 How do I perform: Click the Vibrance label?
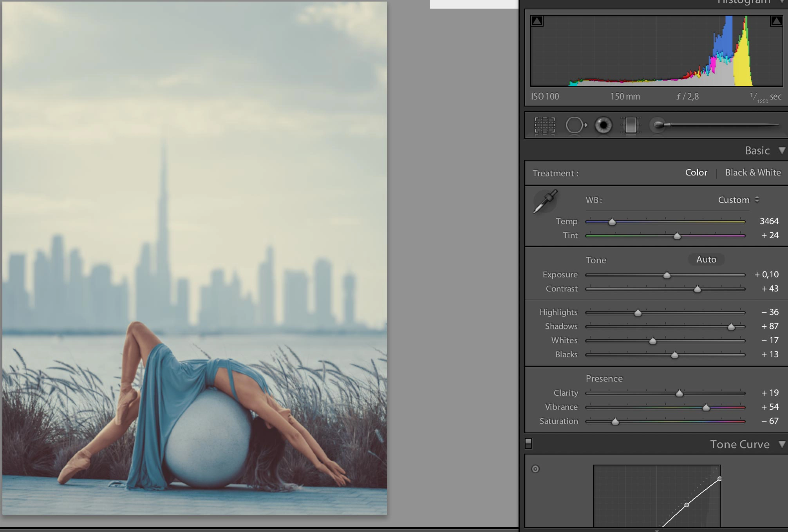[561, 407]
